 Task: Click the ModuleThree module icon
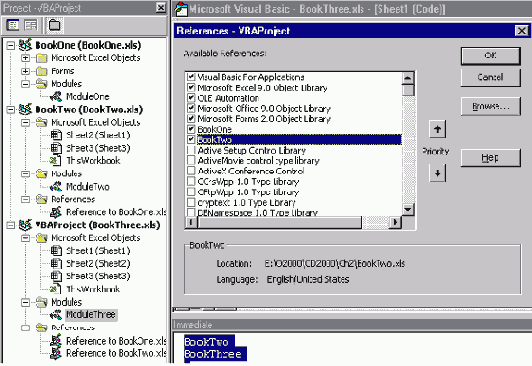[56, 315]
